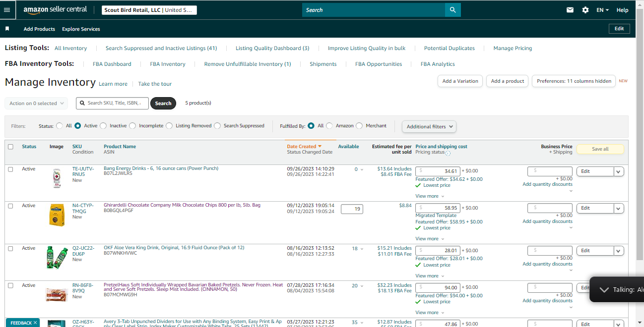
Task: Open OKF Aloe Vera product thumbnail
Action: tap(57, 257)
